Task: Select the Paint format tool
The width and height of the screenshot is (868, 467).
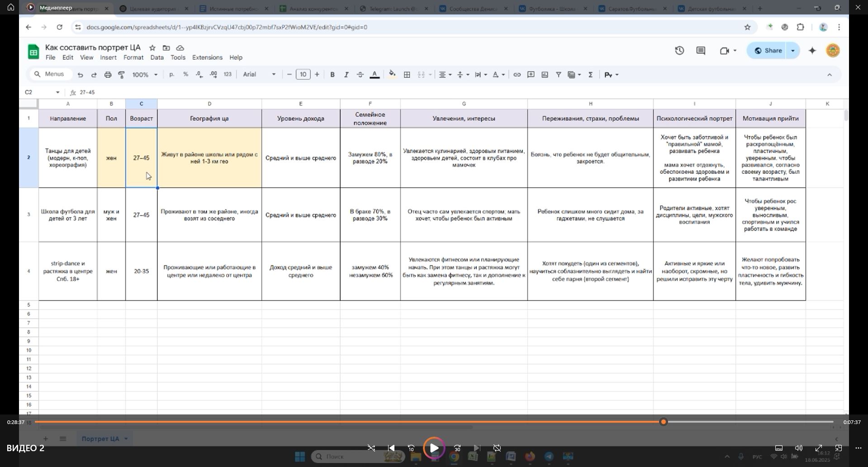Action: [x=121, y=75]
